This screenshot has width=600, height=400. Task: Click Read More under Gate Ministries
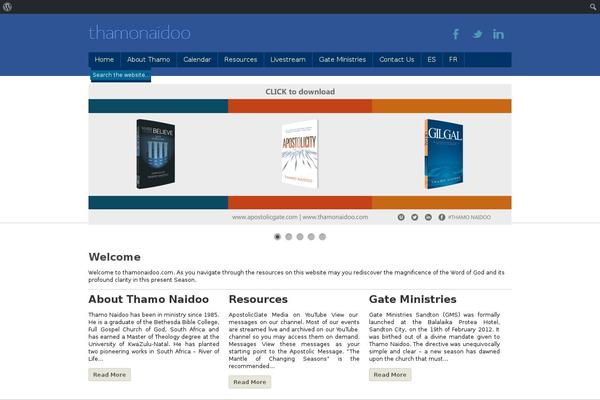coord(390,375)
